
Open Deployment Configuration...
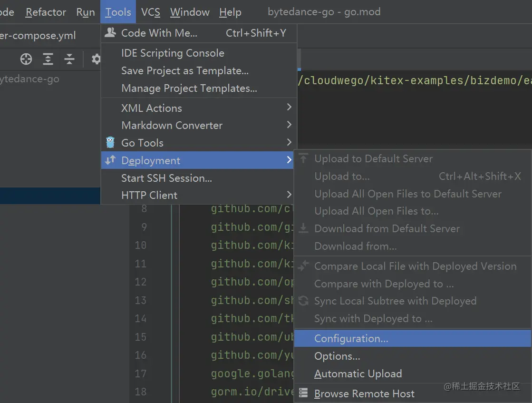413,338
